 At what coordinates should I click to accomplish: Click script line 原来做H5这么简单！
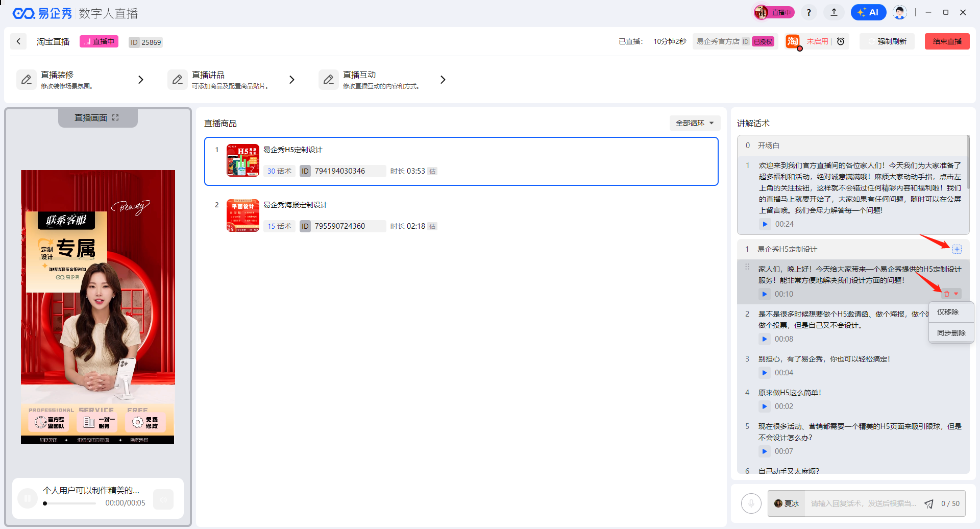pos(790,393)
